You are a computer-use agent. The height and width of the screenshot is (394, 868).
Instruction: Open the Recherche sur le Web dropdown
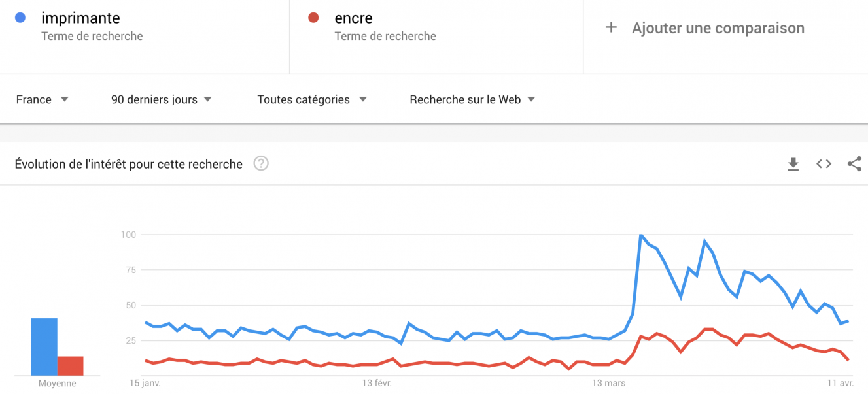pos(472,99)
